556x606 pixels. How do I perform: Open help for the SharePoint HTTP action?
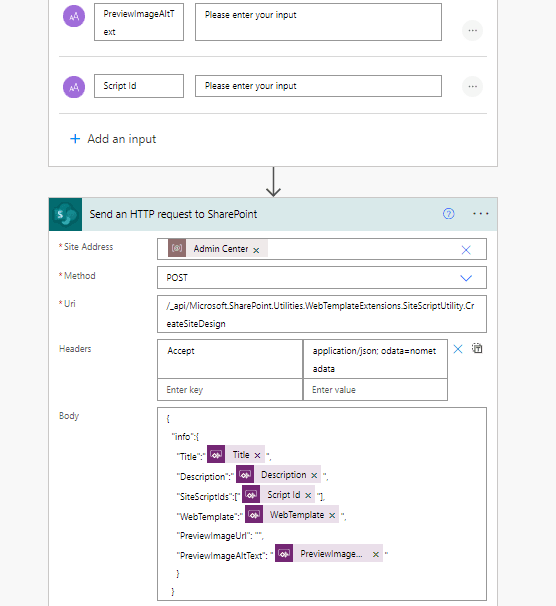click(x=449, y=214)
